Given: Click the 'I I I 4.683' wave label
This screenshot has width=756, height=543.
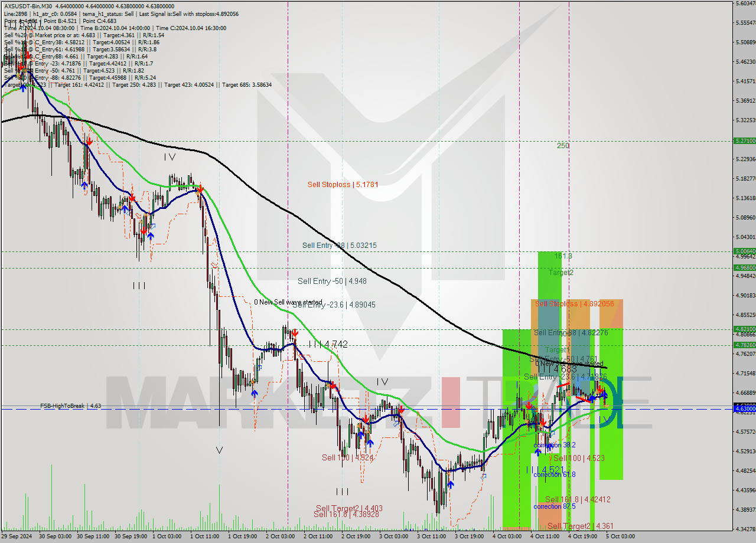Looking at the screenshot, I should [558, 369].
